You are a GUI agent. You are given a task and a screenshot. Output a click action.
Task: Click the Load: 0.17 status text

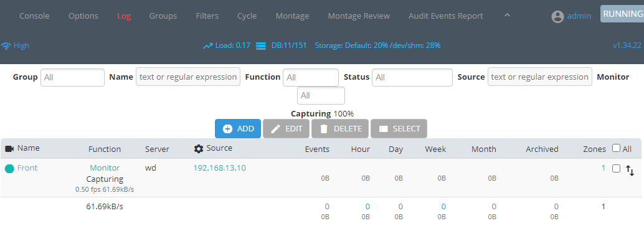(233, 45)
